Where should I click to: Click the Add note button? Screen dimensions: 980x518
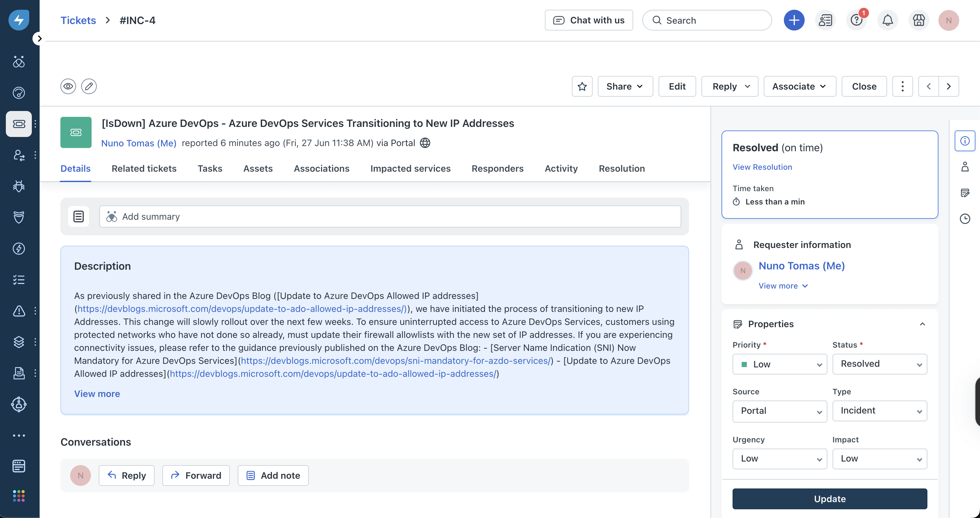(273, 475)
